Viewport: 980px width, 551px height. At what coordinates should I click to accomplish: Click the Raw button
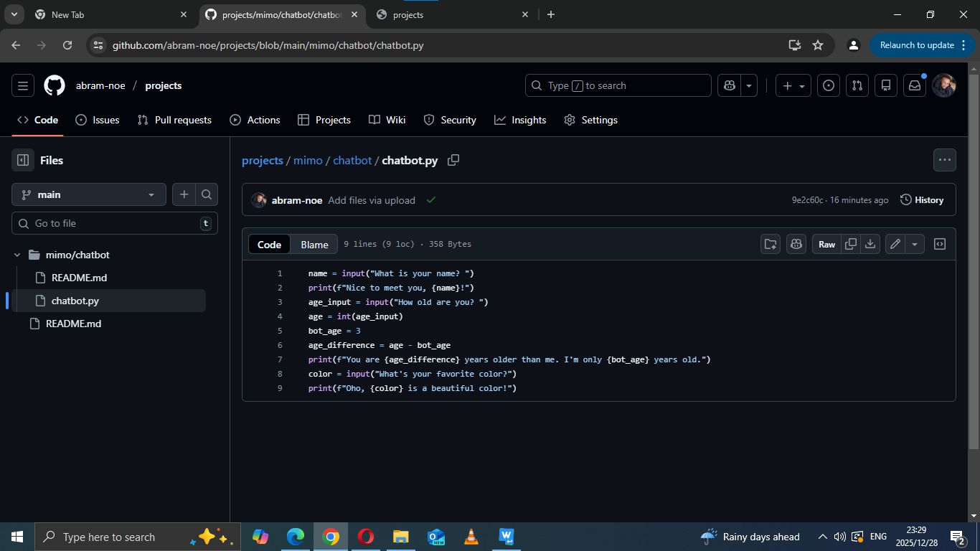click(826, 244)
